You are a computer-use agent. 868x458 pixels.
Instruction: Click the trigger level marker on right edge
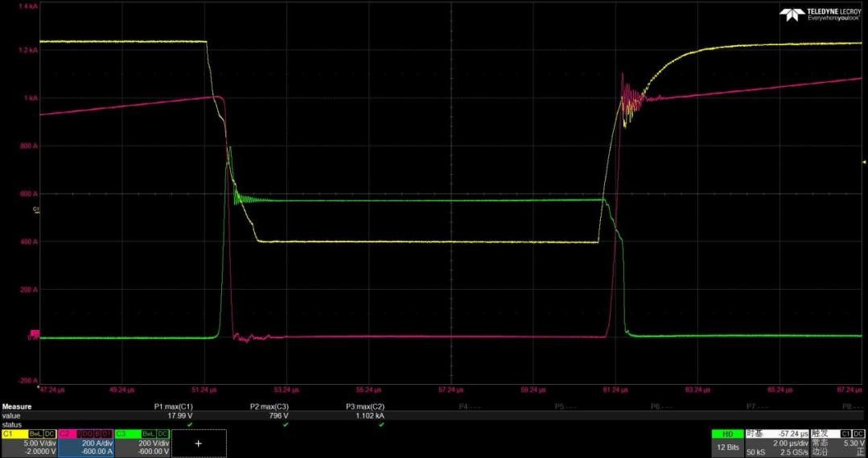(863, 163)
